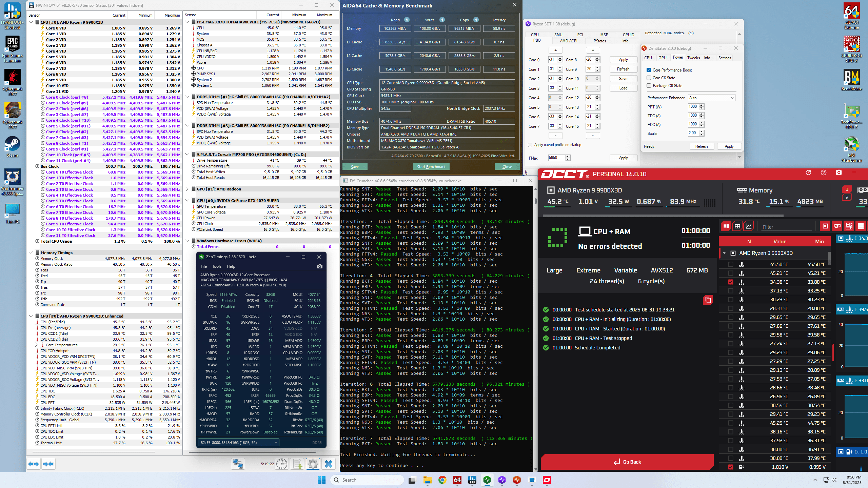Click the OCCT sensor Filter field
The image size is (868, 488).
787,227
